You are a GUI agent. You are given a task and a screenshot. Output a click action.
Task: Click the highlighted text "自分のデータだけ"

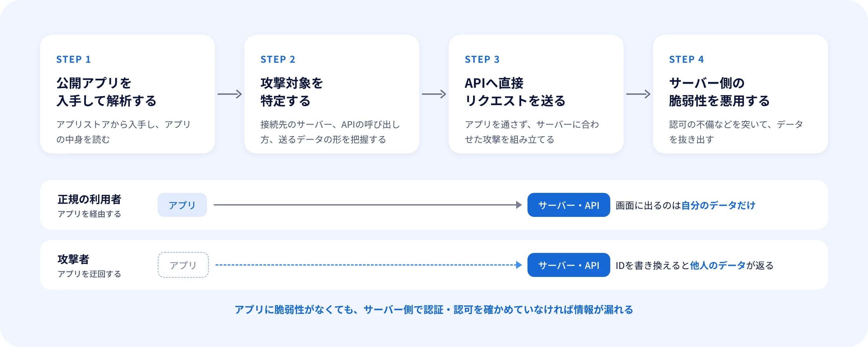click(718, 205)
